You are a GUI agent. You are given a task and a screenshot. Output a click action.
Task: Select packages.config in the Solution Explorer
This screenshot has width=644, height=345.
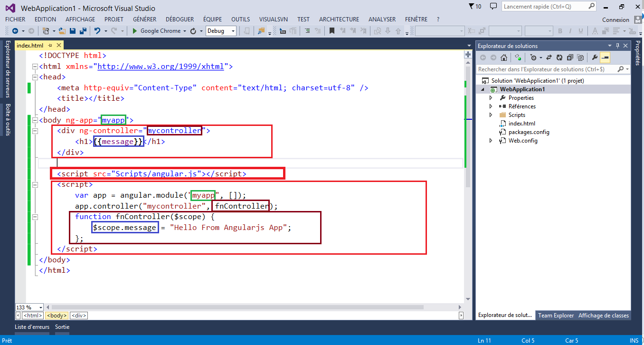(529, 132)
